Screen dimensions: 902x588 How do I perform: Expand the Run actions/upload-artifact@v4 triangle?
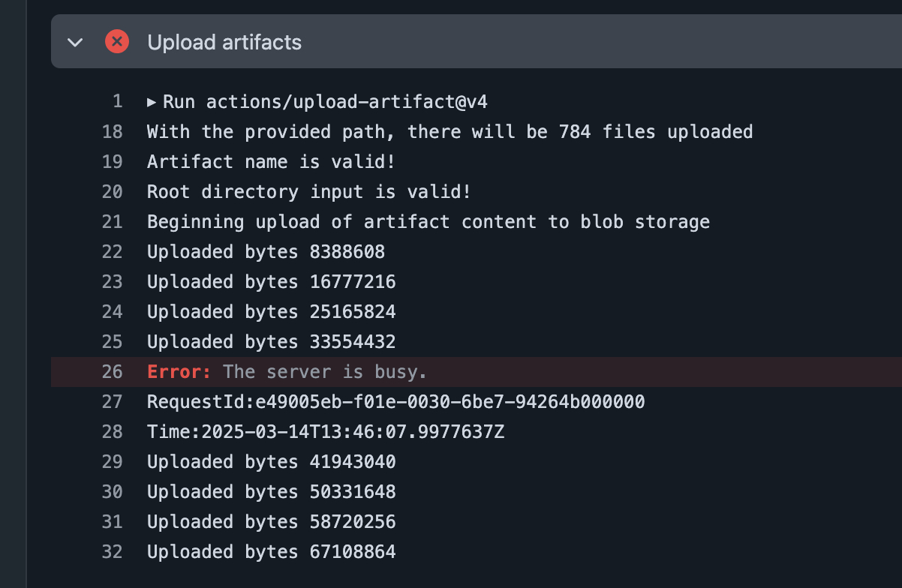pos(152,101)
